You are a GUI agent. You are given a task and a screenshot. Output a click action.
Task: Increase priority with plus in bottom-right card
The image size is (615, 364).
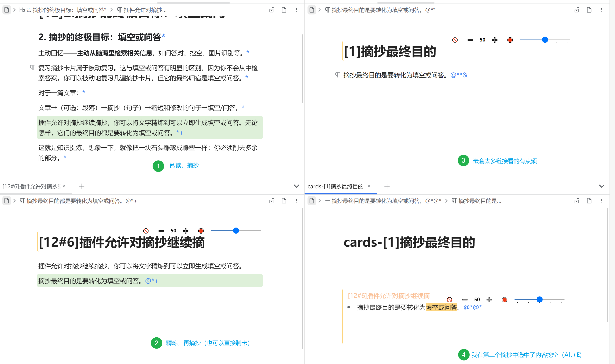489,300
